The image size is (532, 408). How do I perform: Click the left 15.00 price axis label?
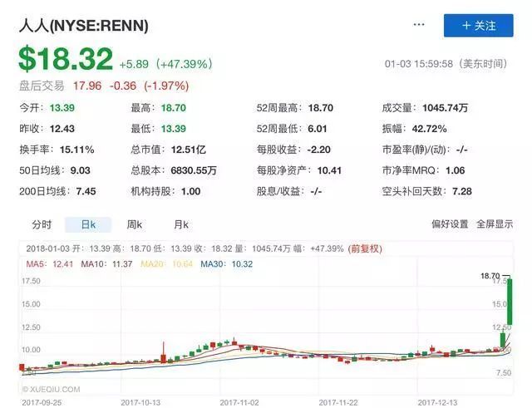pyautogui.click(x=31, y=304)
